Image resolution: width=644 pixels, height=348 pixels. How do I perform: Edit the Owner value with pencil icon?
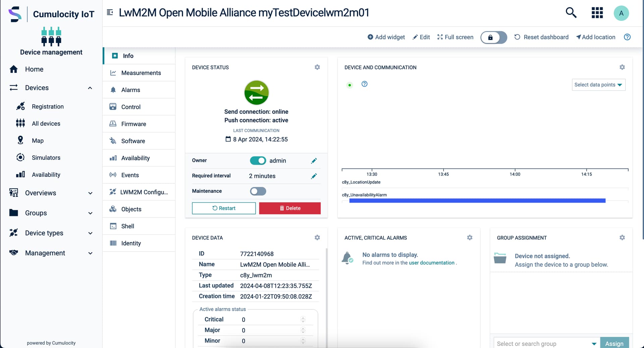[x=314, y=161]
